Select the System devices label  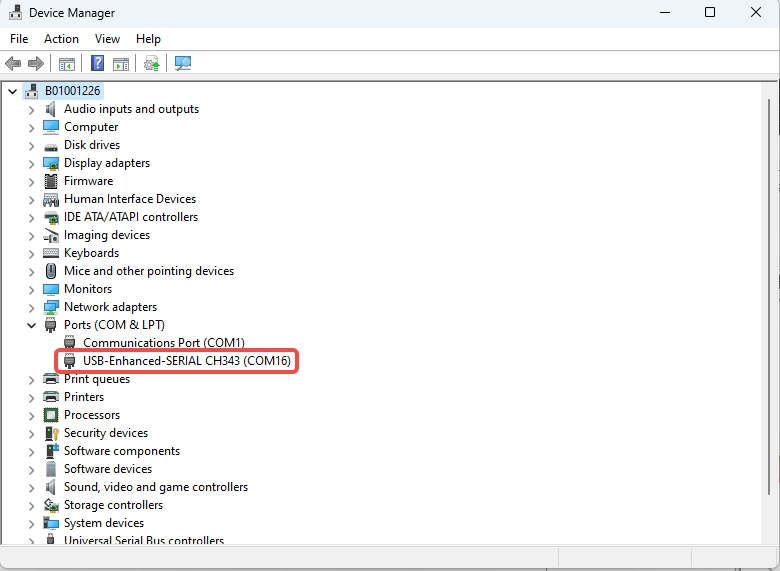(104, 523)
